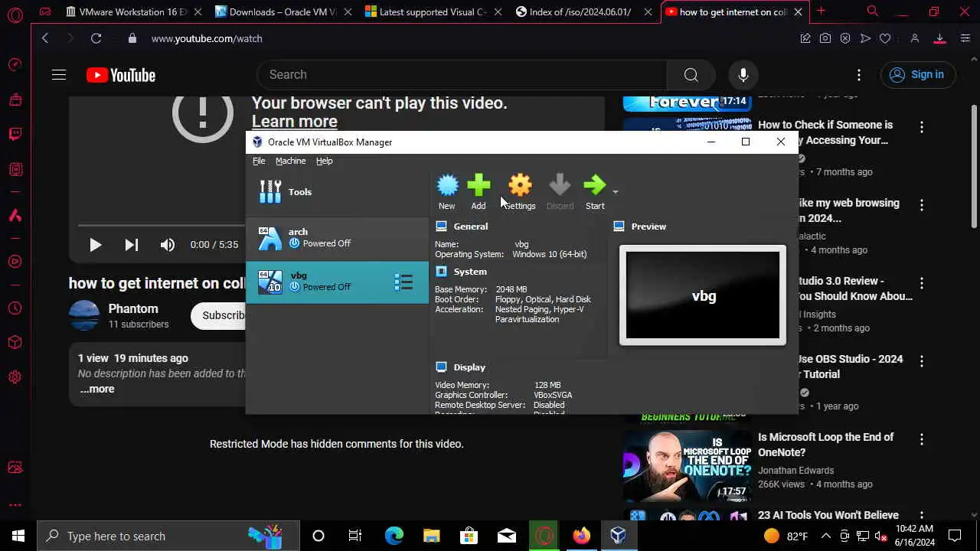Viewport: 980px width, 551px height.
Task: Click the video progress bar
Action: (x=161, y=225)
